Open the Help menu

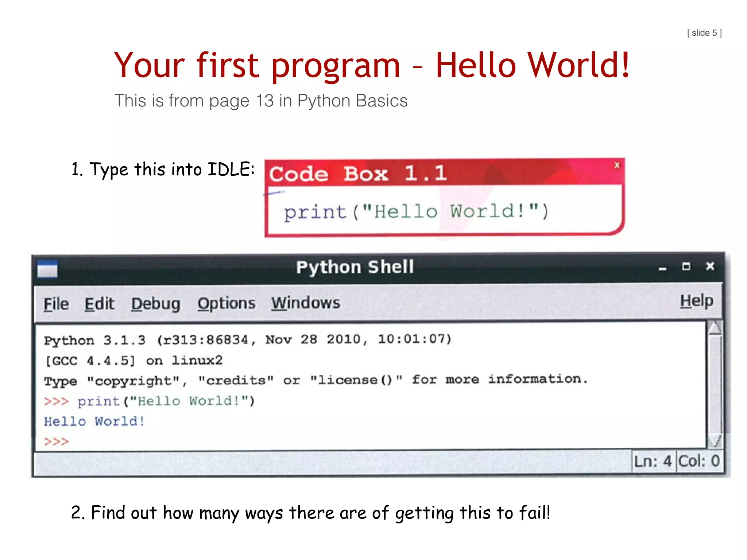click(x=696, y=301)
